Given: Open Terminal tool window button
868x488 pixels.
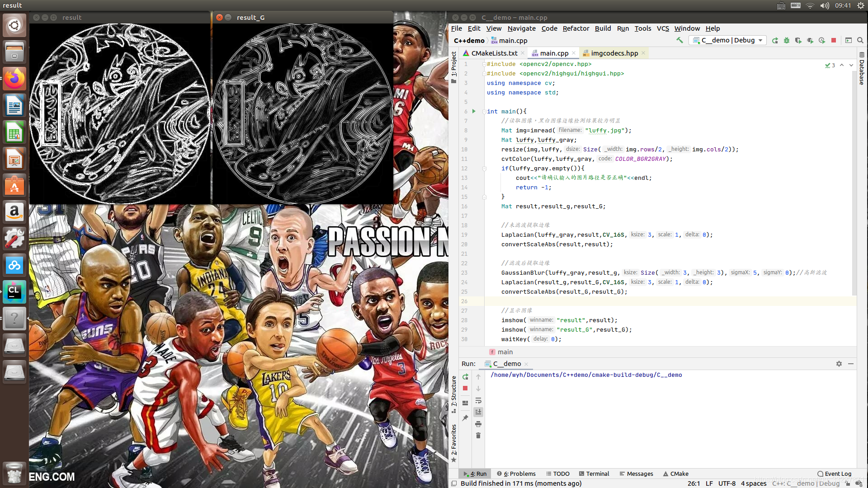Looking at the screenshot, I should click(x=594, y=474).
